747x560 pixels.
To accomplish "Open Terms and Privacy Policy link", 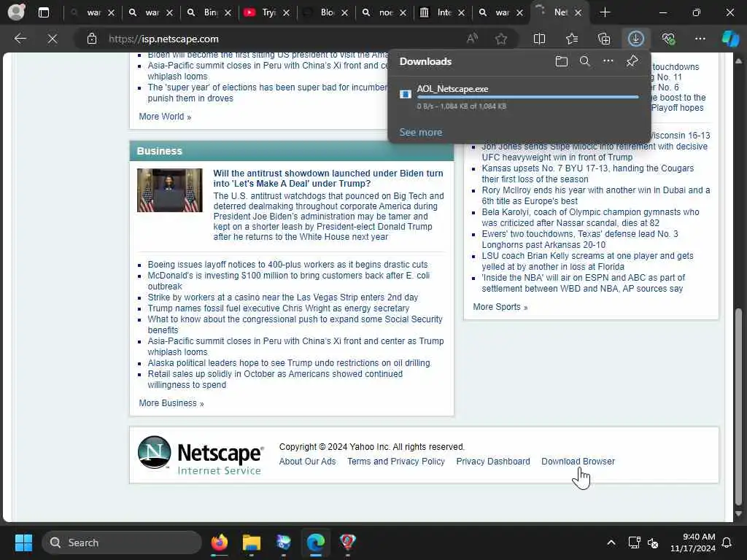I will pos(396,462).
